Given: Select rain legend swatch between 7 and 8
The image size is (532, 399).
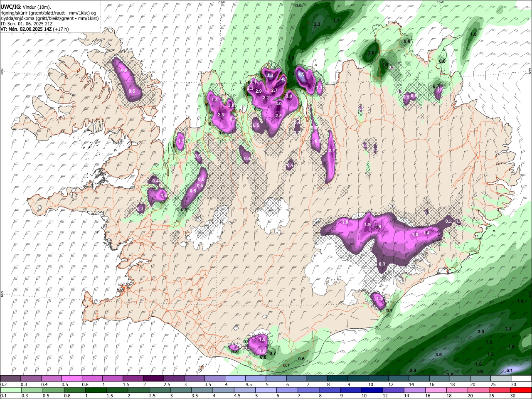Looking at the screenshot, I should point(308,390).
